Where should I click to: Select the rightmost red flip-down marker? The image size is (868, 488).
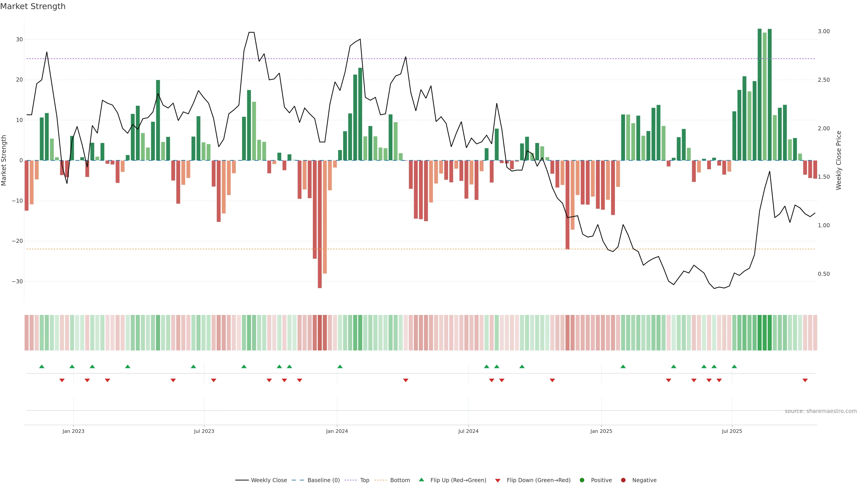(x=805, y=380)
